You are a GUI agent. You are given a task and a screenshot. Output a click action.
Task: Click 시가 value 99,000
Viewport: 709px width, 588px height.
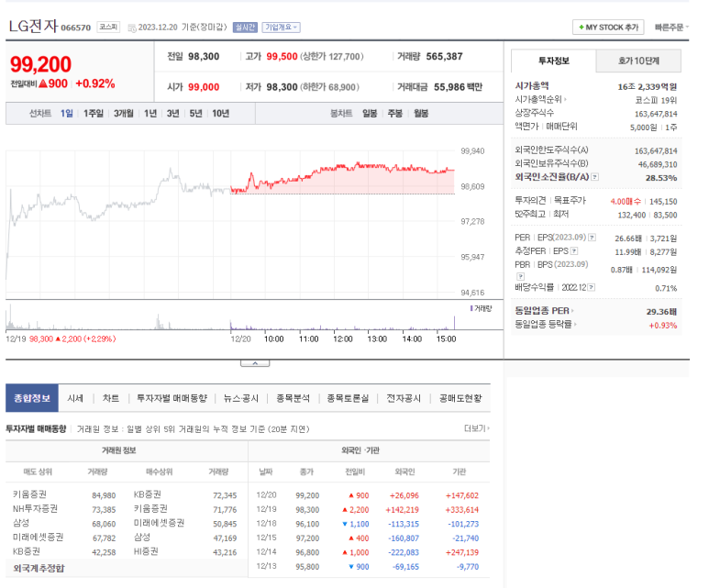click(x=204, y=87)
